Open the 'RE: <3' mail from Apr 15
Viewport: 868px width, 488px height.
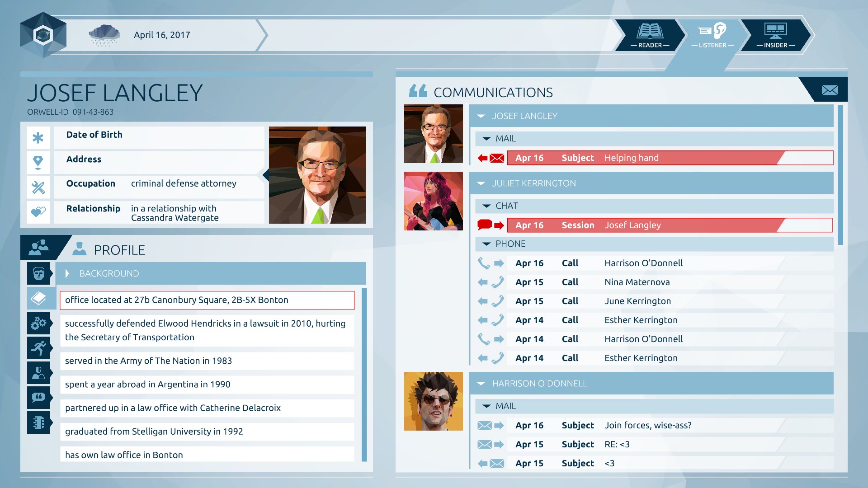[x=670, y=444]
